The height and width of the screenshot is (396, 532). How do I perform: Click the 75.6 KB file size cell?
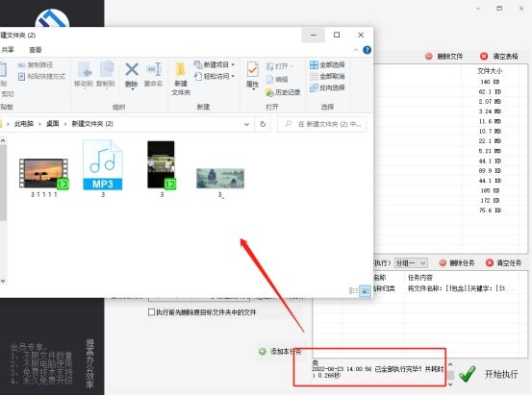point(490,210)
